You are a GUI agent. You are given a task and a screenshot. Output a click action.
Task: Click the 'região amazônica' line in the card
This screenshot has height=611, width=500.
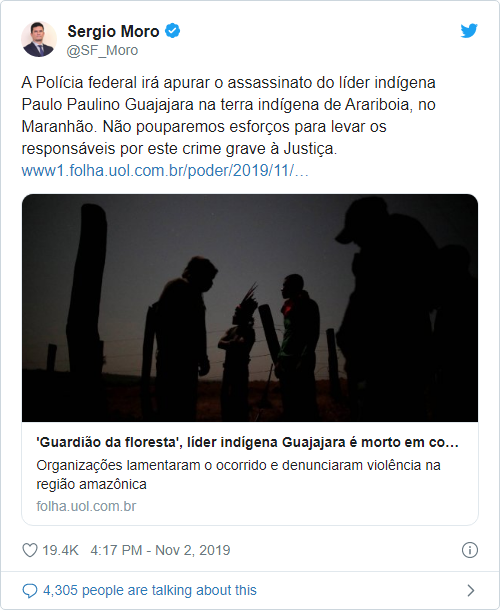tap(91, 484)
